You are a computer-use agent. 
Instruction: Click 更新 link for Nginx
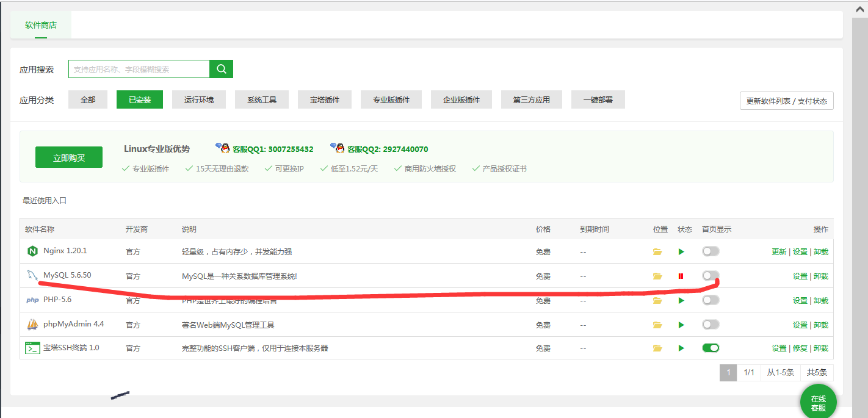tap(779, 251)
